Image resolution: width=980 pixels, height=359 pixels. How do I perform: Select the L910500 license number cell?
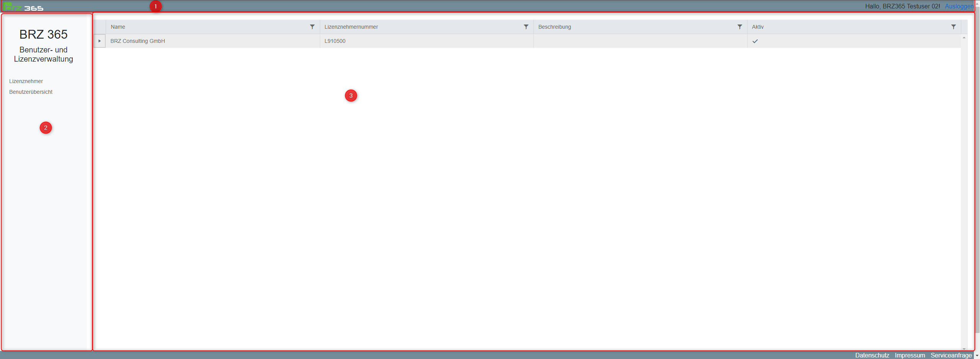point(335,41)
